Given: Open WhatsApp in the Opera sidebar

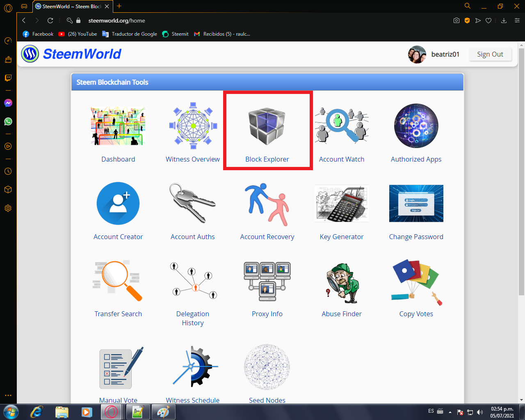Looking at the screenshot, I should (x=8, y=121).
